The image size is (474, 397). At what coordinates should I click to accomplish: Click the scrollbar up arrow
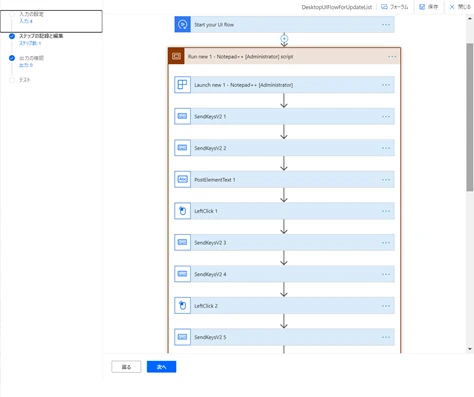pyautogui.click(x=470, y=19)
